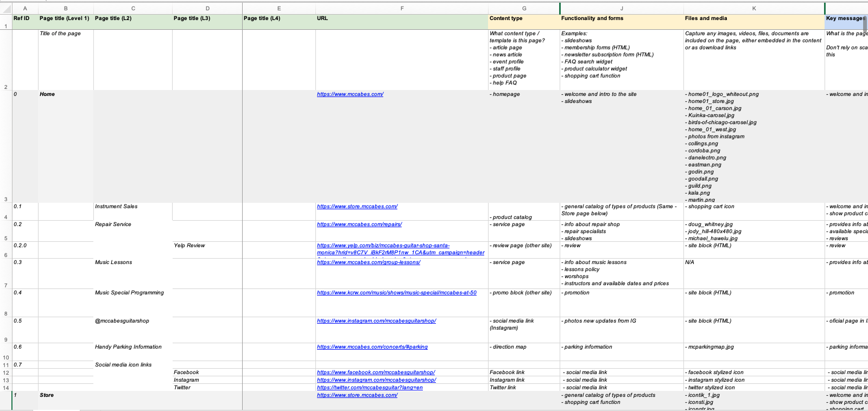Select row 12 by its row number
The height and width of the screenshot is (411, 868).
(x=5, y=373)
